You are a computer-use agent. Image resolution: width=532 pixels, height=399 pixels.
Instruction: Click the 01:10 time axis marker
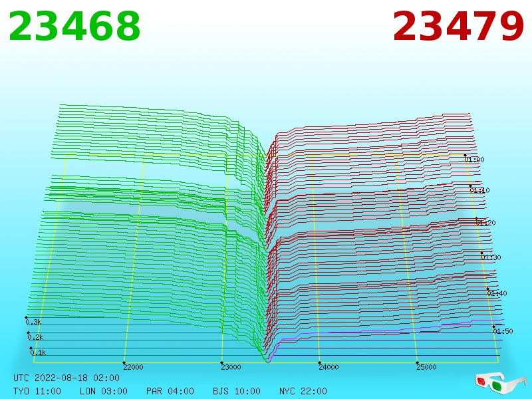coord(479,190)
